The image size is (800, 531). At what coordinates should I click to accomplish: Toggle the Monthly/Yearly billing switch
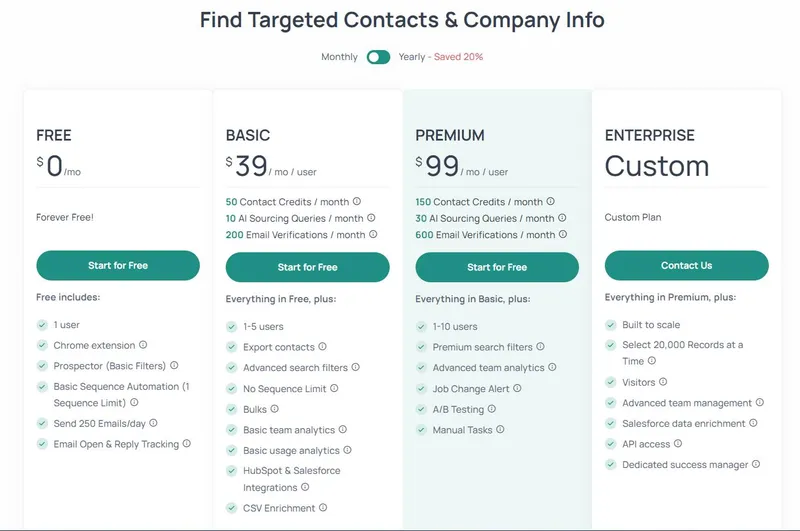(378, 57)
